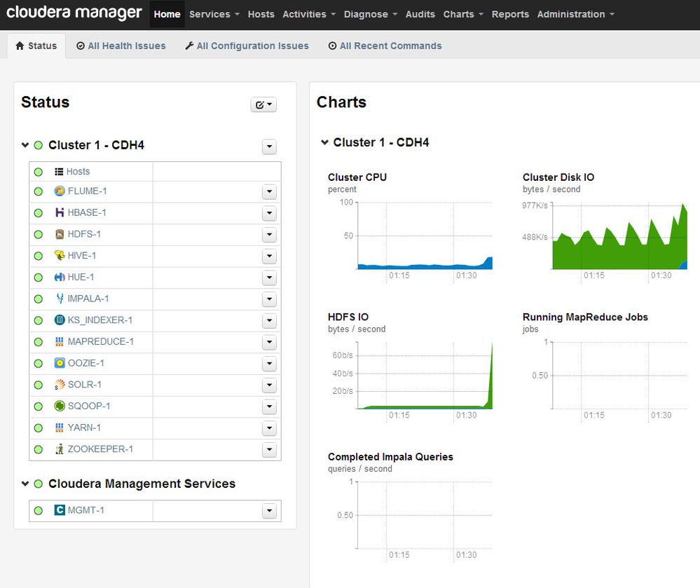Collapse the Cloudera Management Services section

(x=25, y=484)
